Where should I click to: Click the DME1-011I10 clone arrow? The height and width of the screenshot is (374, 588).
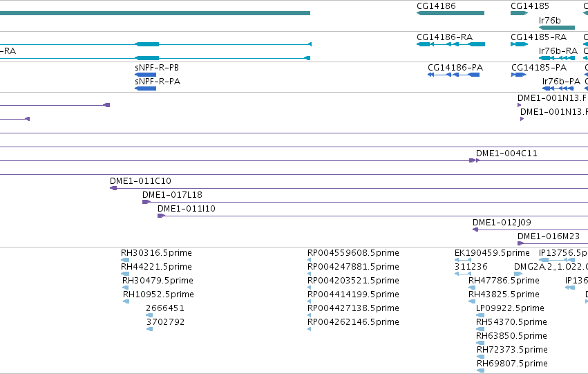[x=161, y=216]
